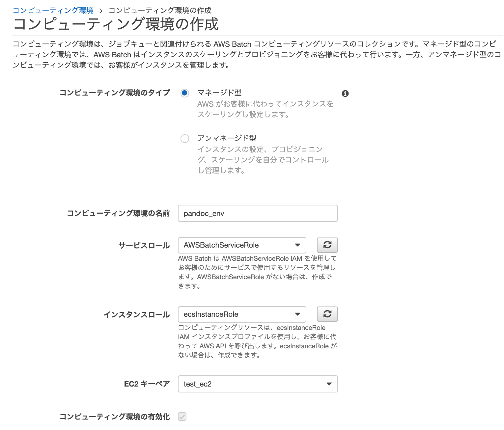Select the アンマネージド型 radio button
Image resolution: width=504 pixels, height=430 pixels.
[x=185, y=139]
